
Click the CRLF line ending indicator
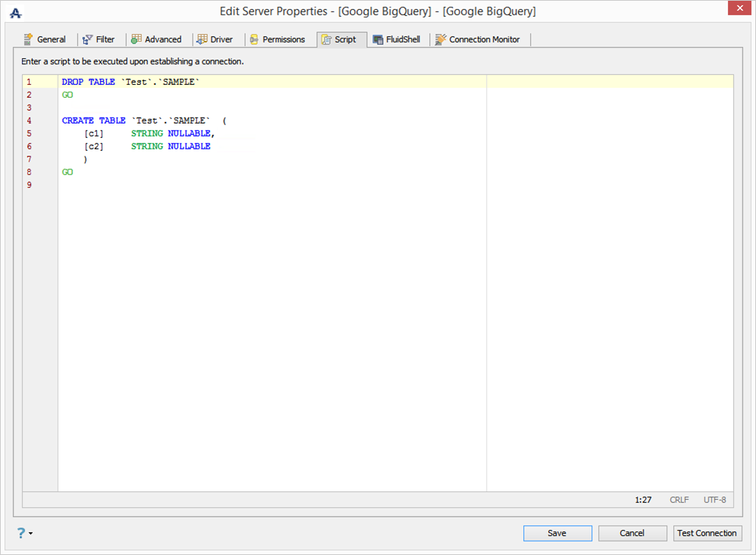pyautogui.click(x=679, y=500)
